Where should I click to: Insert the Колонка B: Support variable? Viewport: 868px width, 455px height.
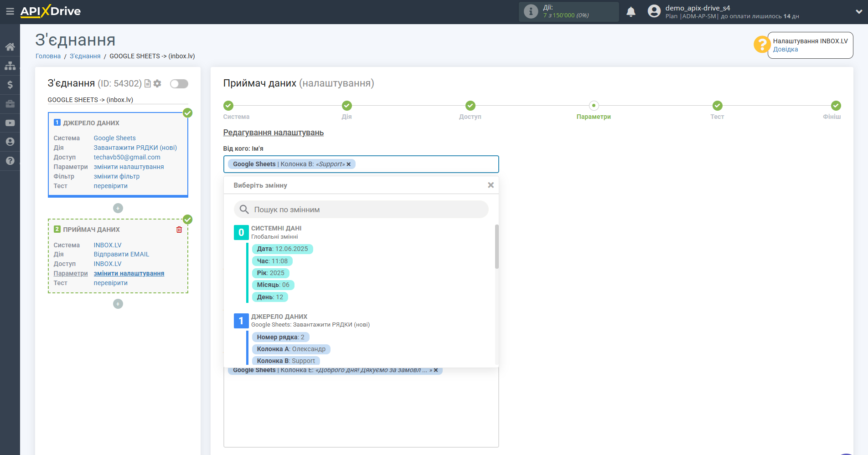coord(286,361)
